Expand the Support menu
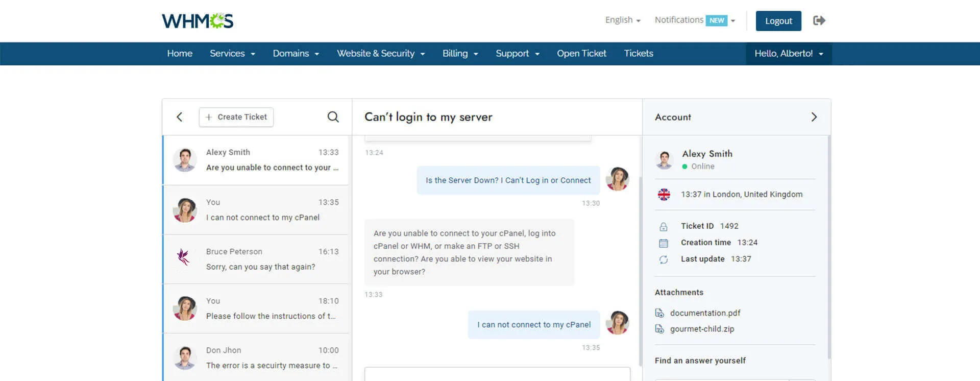 pyautogui.click(x=518, y=54)
